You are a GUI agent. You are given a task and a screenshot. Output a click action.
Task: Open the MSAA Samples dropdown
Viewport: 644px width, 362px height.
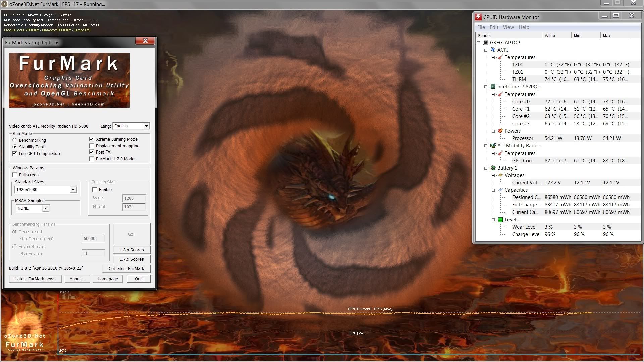pos(32,208)
